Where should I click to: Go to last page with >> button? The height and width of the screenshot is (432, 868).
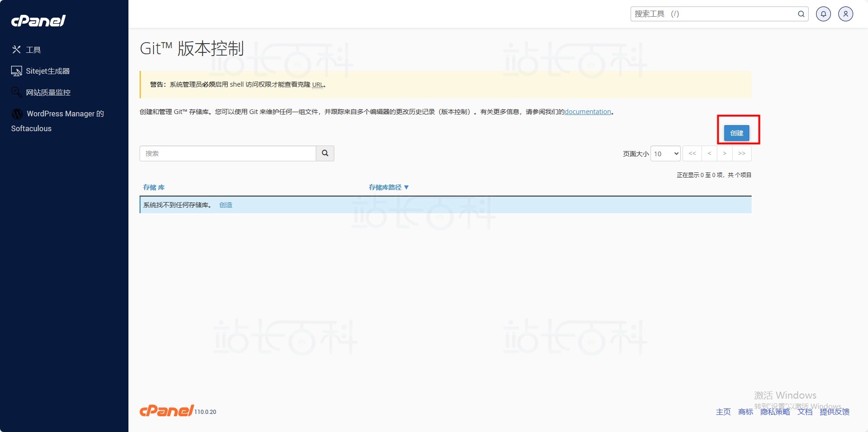742,153
